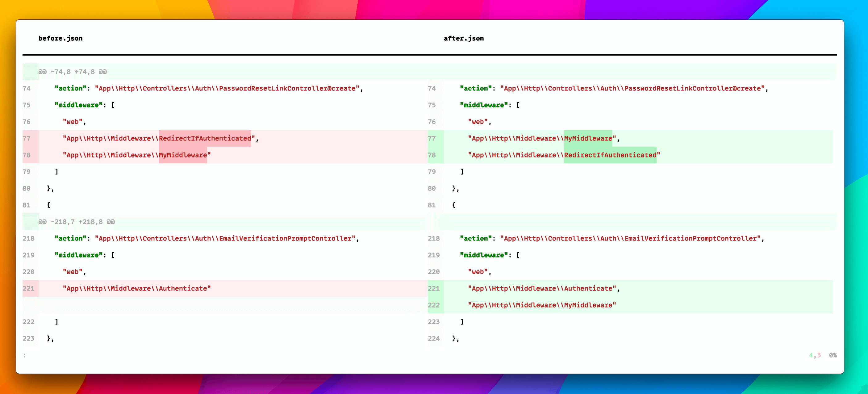Viewport: 868px width, 394px height.
Task: Click the after.json file header
Action: (x=463, y=38)
